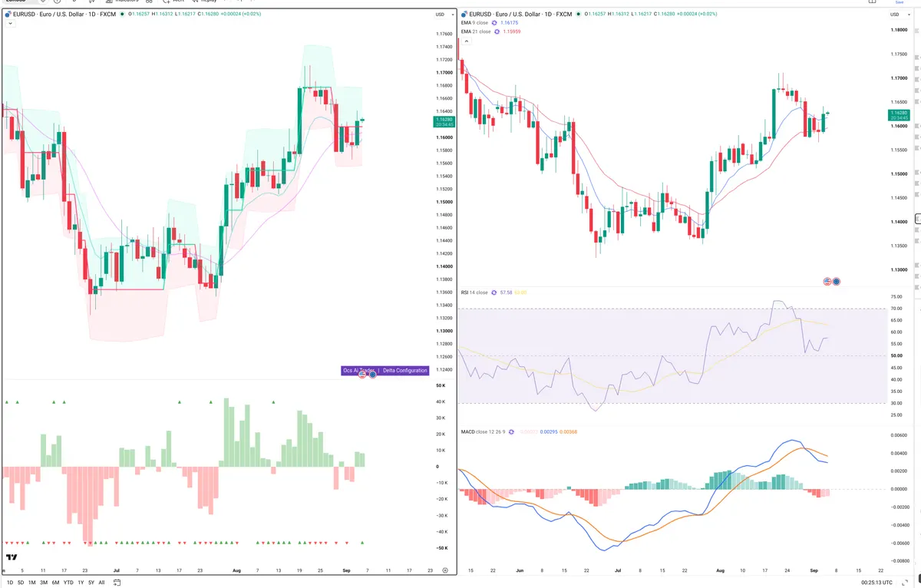Select the YTD time range
The height and width of the screenshot is (588, 921).
[x=68, y=583]
